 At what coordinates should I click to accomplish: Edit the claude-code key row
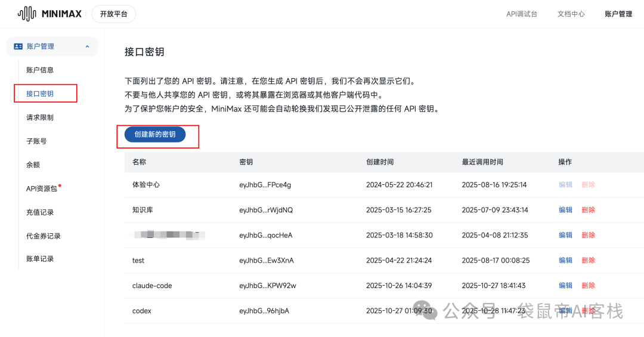click(565, 286)
